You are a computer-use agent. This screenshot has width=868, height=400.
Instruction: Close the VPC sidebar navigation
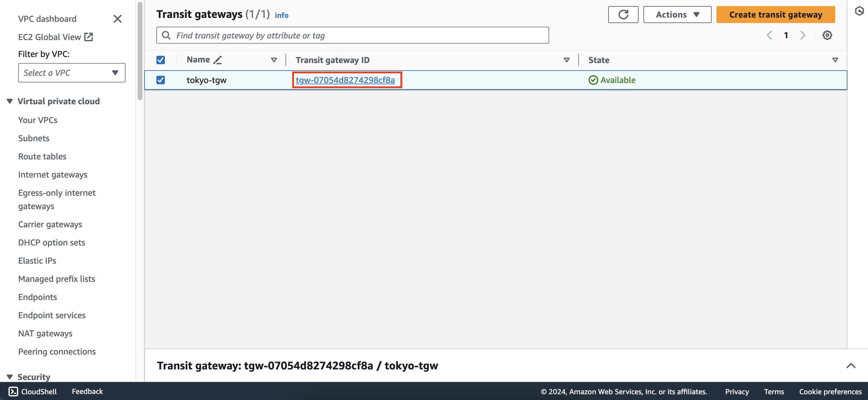(x=117, y=19)
